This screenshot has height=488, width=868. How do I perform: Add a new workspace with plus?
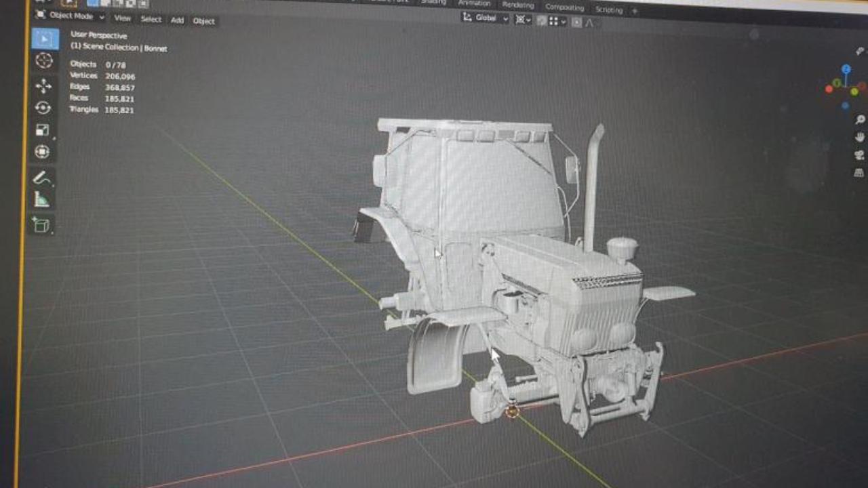point(635,11)
